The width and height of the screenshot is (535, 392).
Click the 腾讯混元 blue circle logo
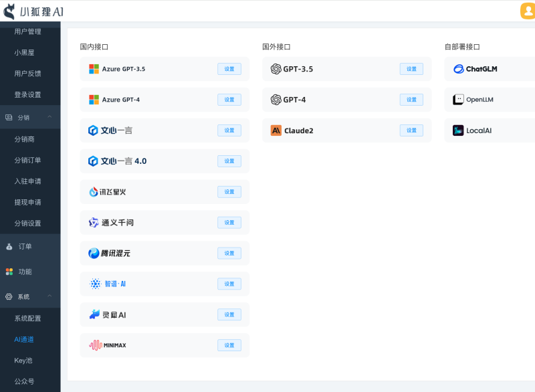pos(94,253)
